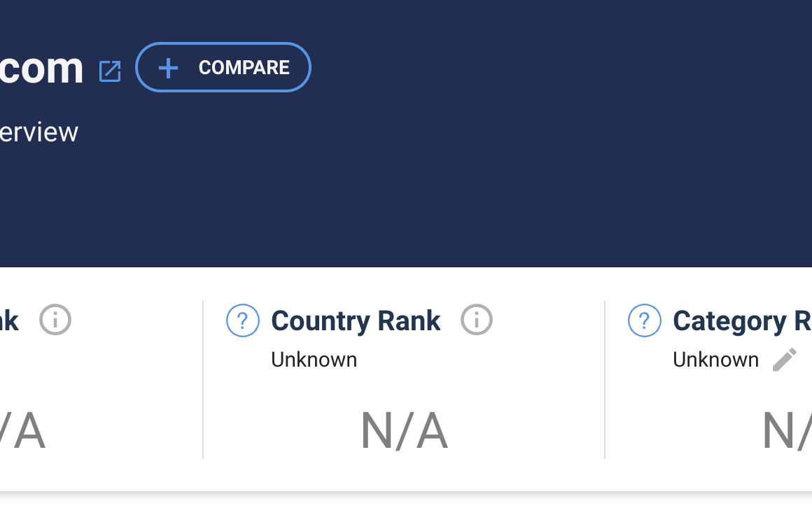Select the Category Rank heading

click(741, 321)
